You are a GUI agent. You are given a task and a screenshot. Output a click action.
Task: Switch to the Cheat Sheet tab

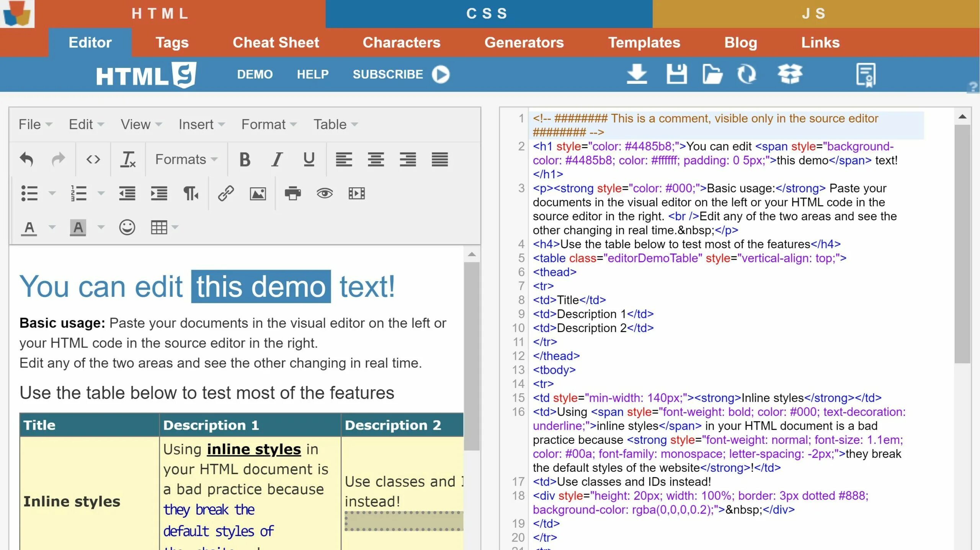[x=276, y=43]
